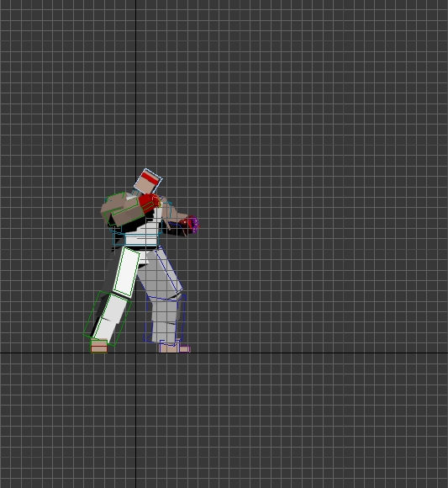Select the teal-outlined pelvis box
Viewport: 448px width, 488px height.
pyautogui.click(x=136, y=240)
